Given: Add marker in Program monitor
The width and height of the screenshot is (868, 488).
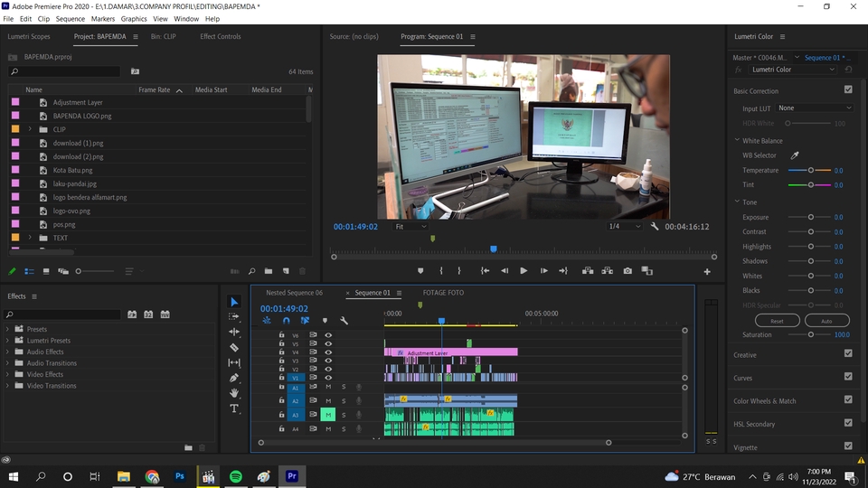Looking at the screenshot, I should click(x=420, y=271).
